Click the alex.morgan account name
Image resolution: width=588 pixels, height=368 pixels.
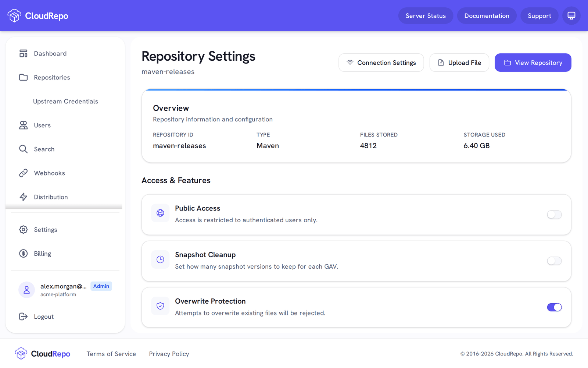[64, 286]
